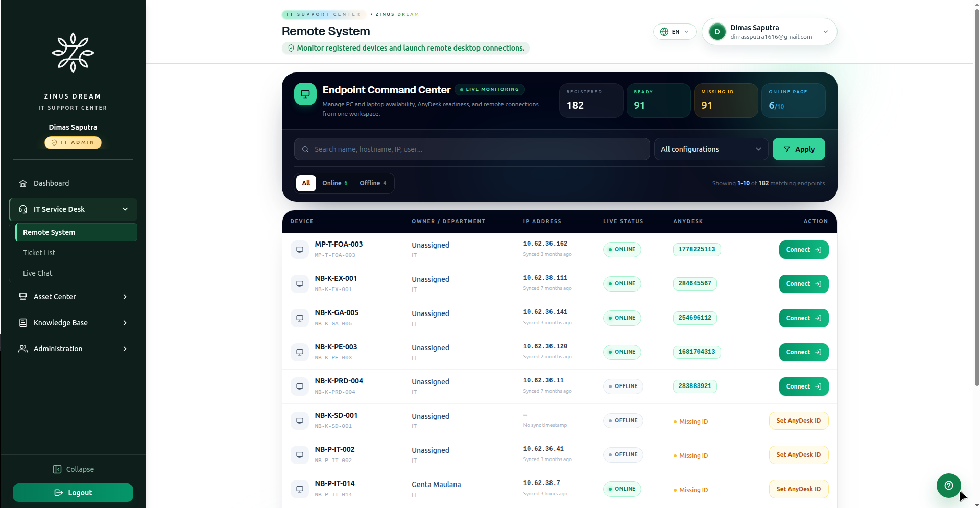Connect to NB-K-GA-005

pyautogui.click(x=804, y=318)
